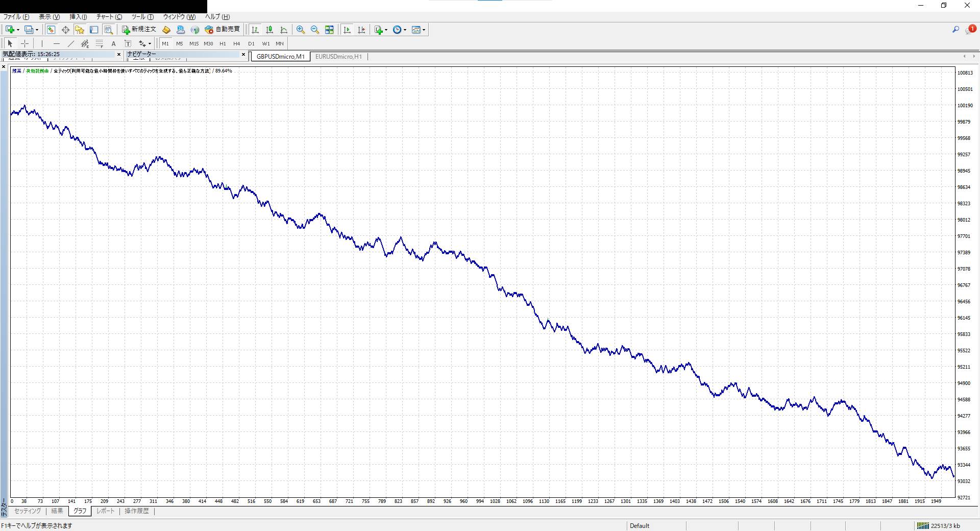
Task: Open a new chart window
Action: pyautogui.click(x=10, y=30)
